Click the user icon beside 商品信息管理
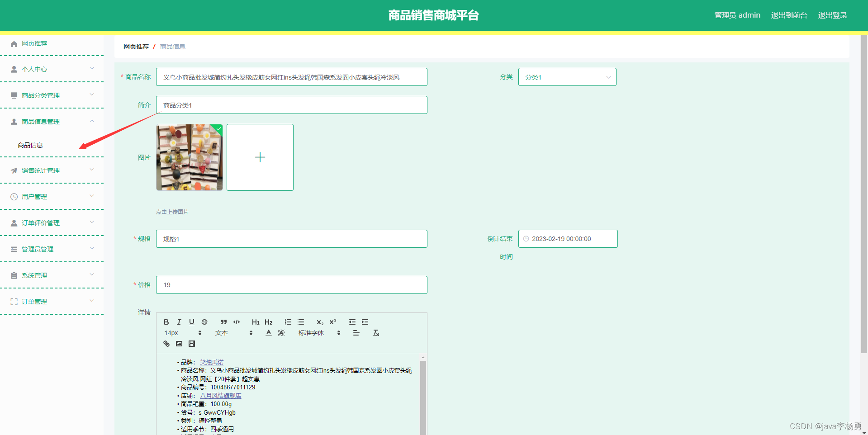This screenshot has width=868, height=435. (14, 122)
